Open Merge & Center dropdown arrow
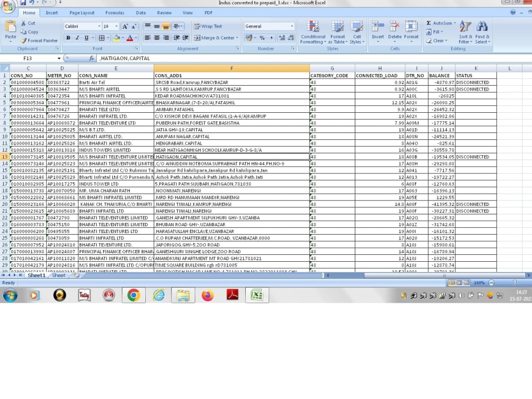 tap(237, 38)
